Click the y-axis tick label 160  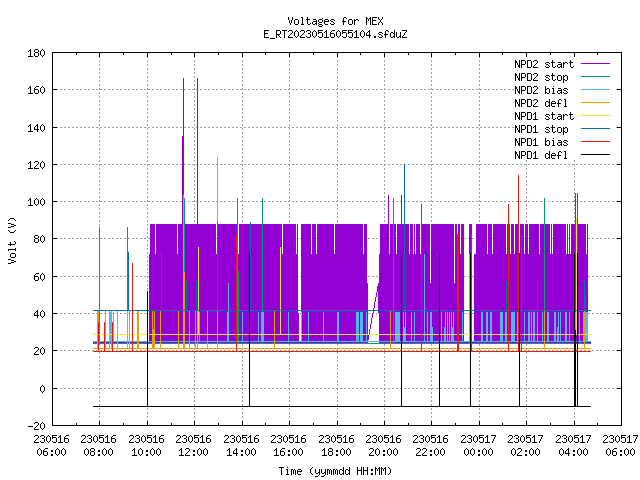point(36,90)
